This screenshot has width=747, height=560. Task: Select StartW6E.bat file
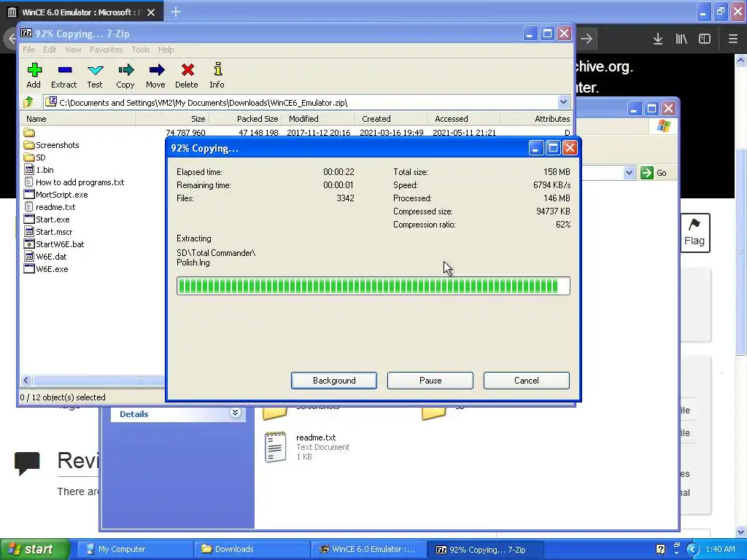coord(54,244)
